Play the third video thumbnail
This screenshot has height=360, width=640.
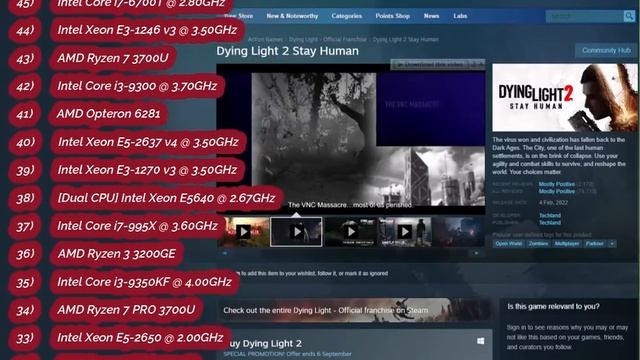351,232
